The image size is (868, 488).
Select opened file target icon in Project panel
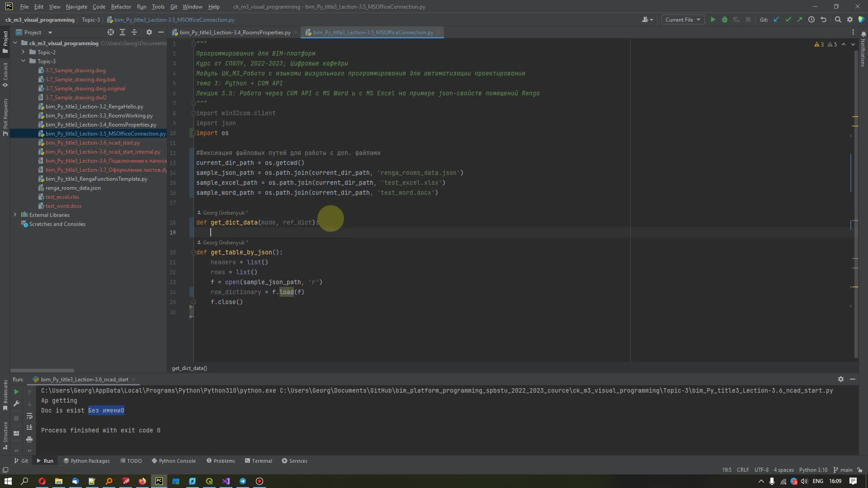[x=111, y=32]
